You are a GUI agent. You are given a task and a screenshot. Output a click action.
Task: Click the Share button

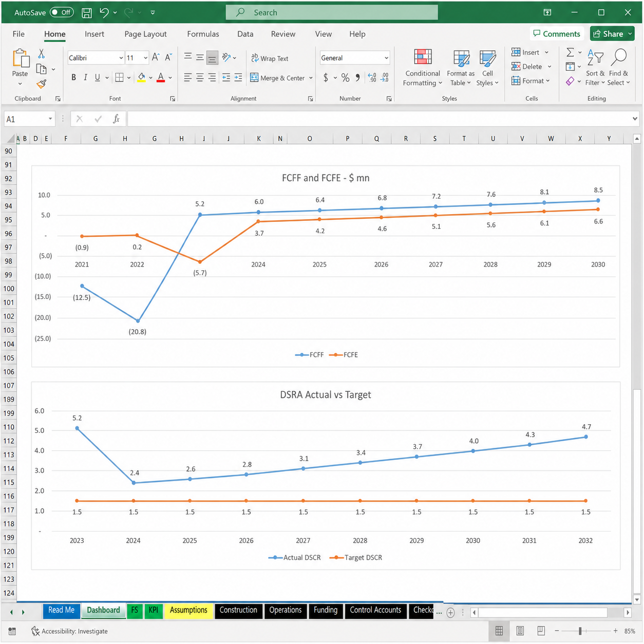612,34
